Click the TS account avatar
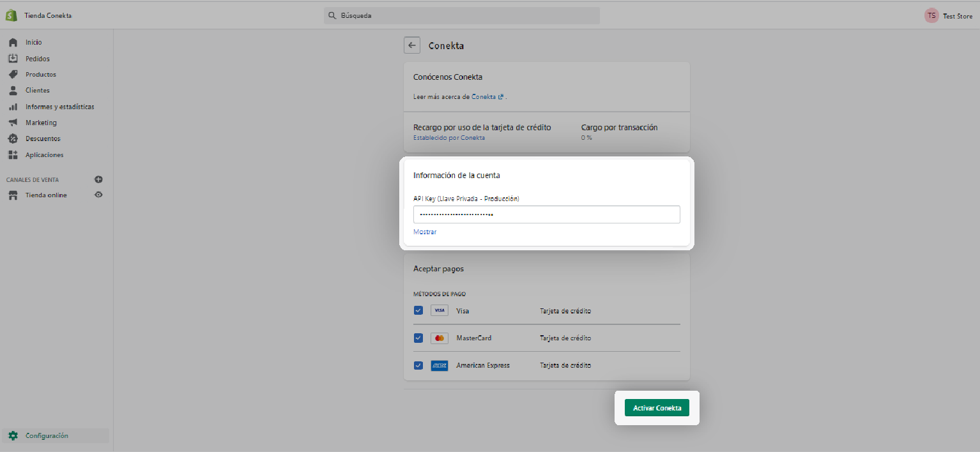 click(931, 16)
